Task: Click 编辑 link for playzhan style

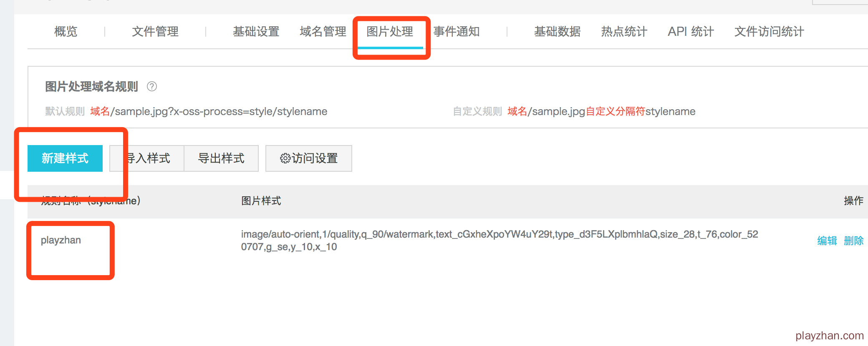Action: point(827,241)
